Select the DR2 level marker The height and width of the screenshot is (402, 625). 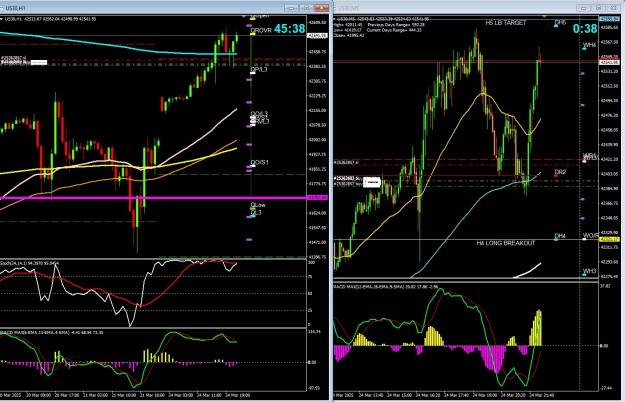[x=560, y=172]
